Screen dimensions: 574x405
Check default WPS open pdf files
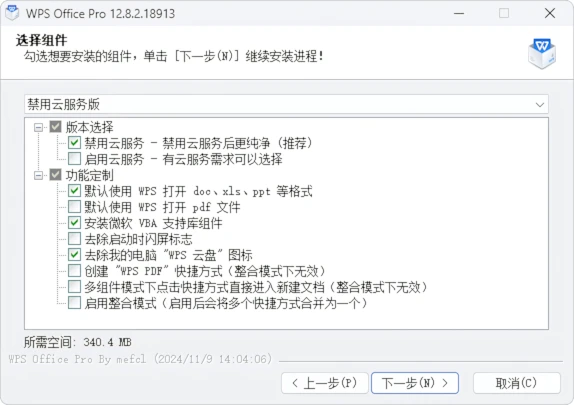pos(74,207)
